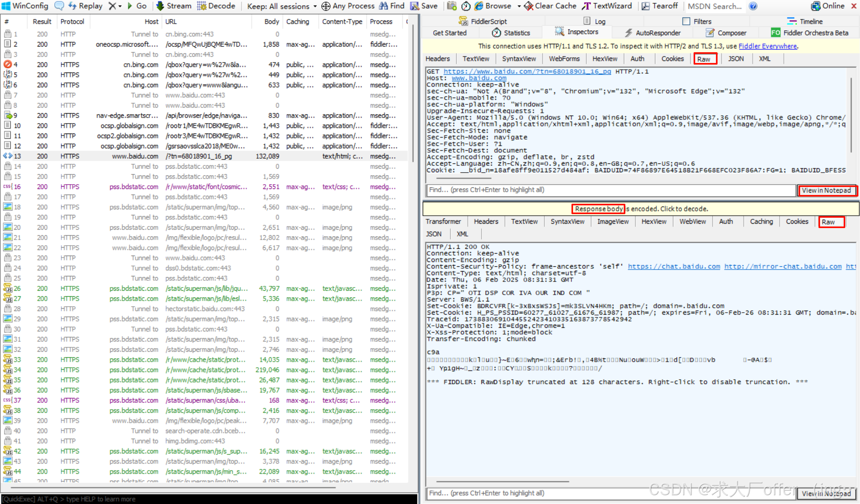Expand the Remove (X) dropdown arrow
Viewport: 860px width, 504px height.
tap(120, 6)
